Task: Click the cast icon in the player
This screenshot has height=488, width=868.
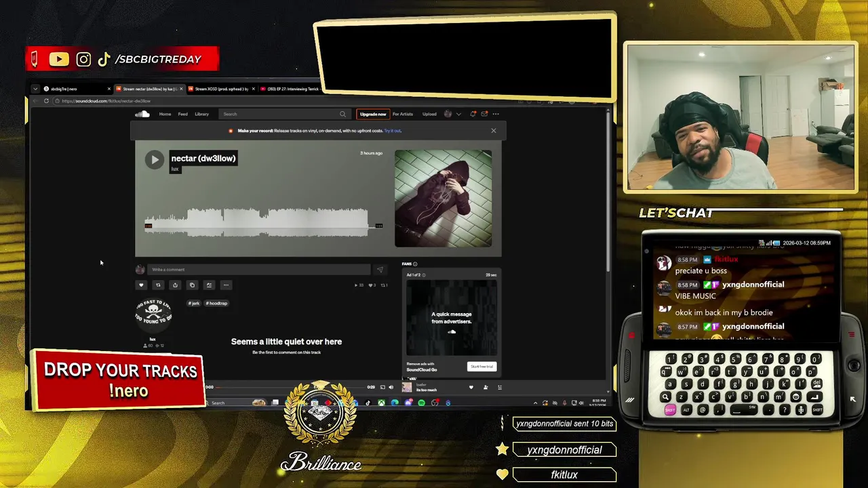Action: coord(382,387)
